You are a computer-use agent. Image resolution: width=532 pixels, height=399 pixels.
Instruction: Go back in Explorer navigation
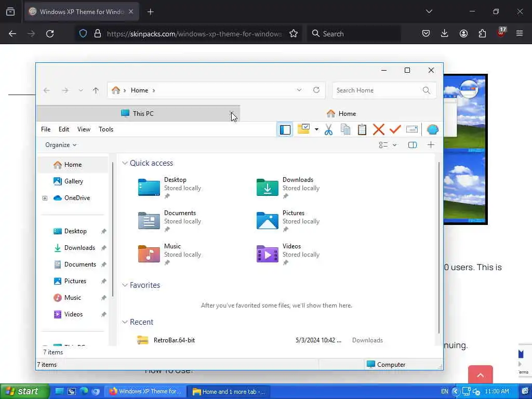(x=46, y=90)
